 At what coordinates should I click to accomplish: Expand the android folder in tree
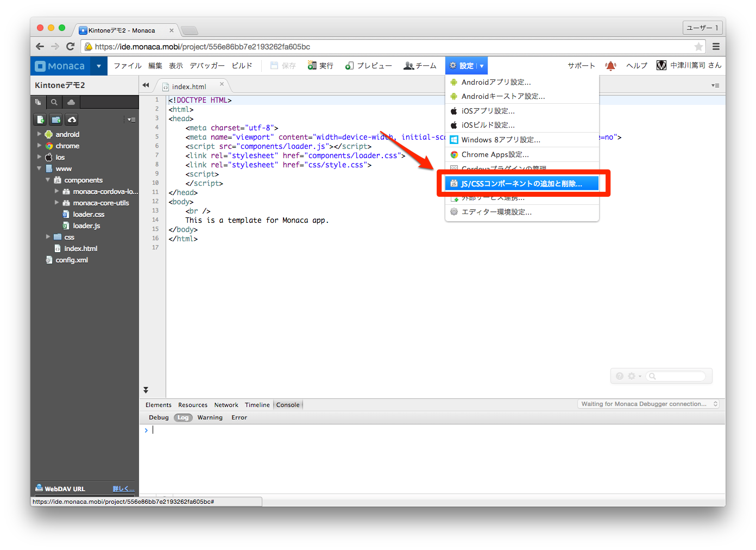39,134
